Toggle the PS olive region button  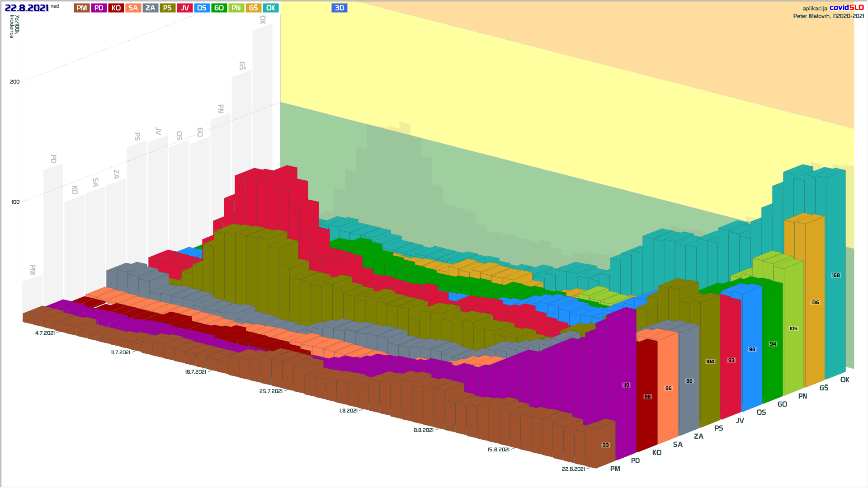tap(168, 8)
